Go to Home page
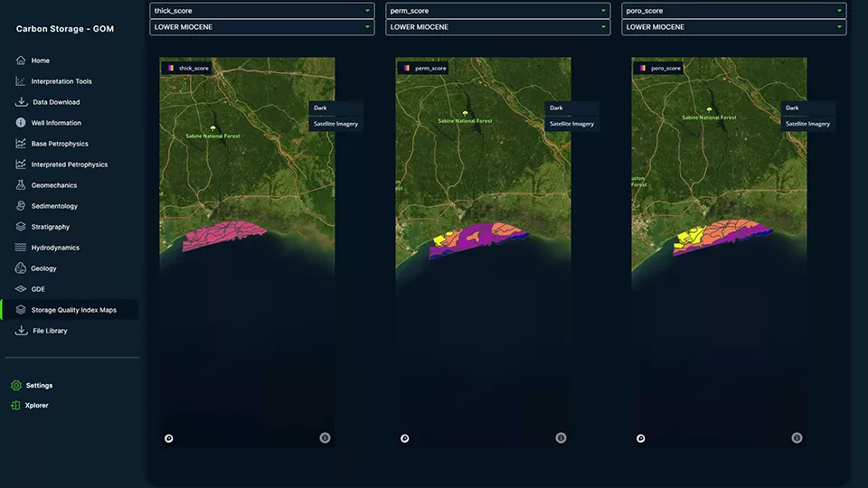Screen dimensions: 868x488 41,61
